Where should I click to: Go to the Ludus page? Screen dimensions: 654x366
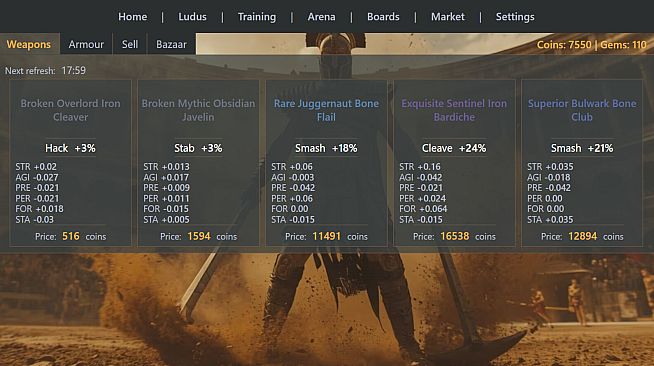click(192, 17)
